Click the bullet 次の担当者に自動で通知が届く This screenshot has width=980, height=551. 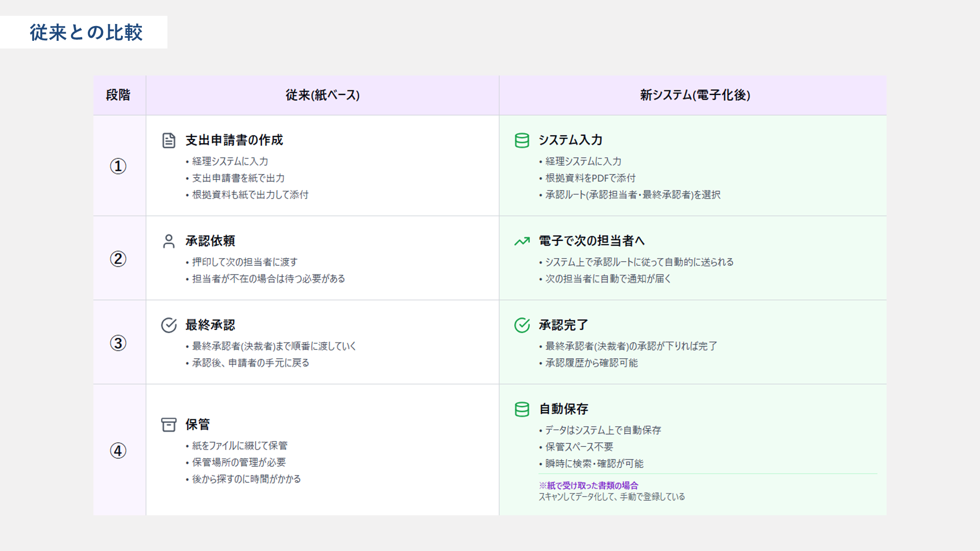tap(605, 279)
